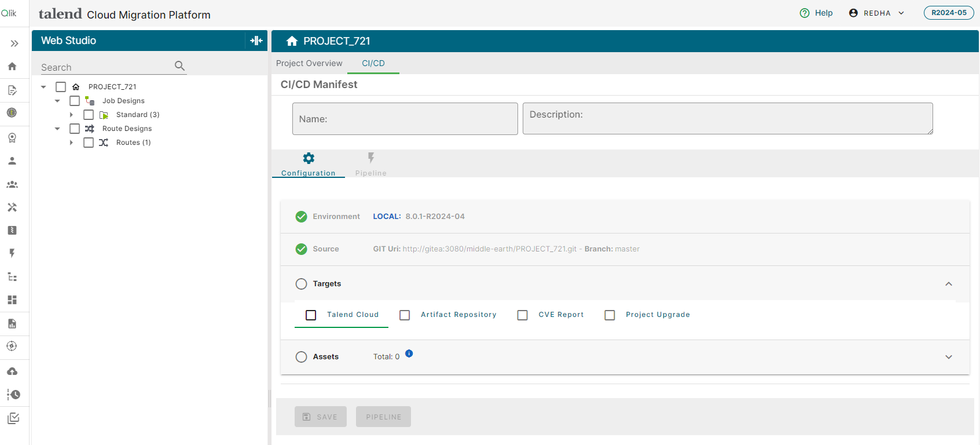
Task: Open the dashboard tiles icon in sidebar
Action: click(12, 300)
